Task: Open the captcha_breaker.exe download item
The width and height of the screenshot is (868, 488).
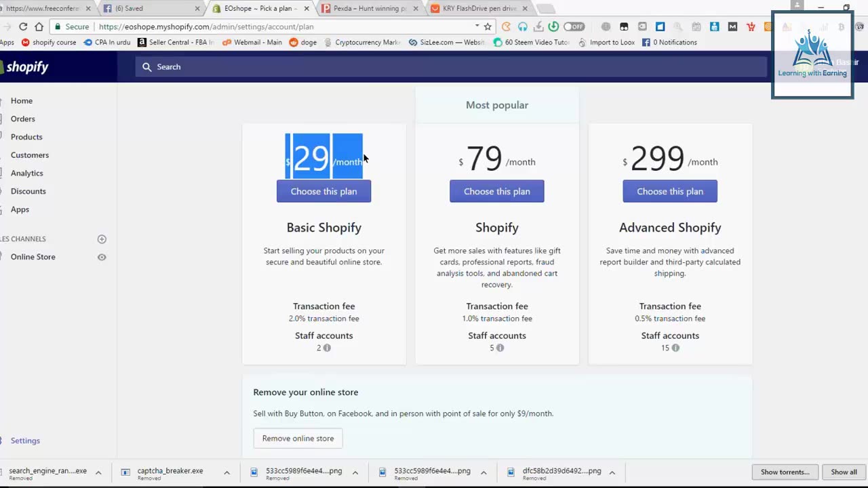Action: pos(170,472)
